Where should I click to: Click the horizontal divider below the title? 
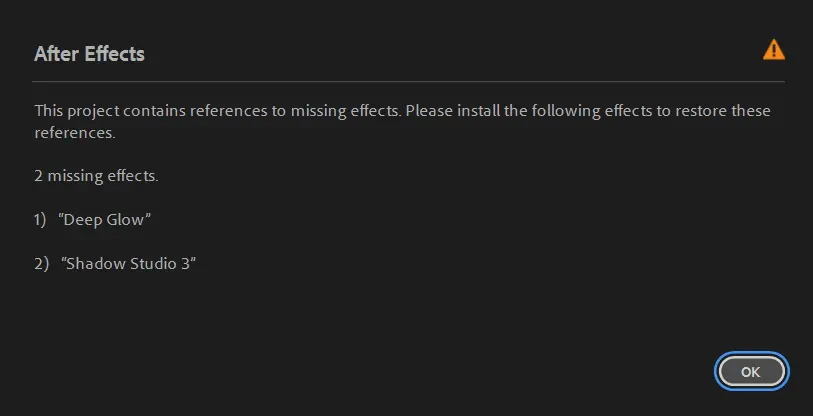[408, 81]
